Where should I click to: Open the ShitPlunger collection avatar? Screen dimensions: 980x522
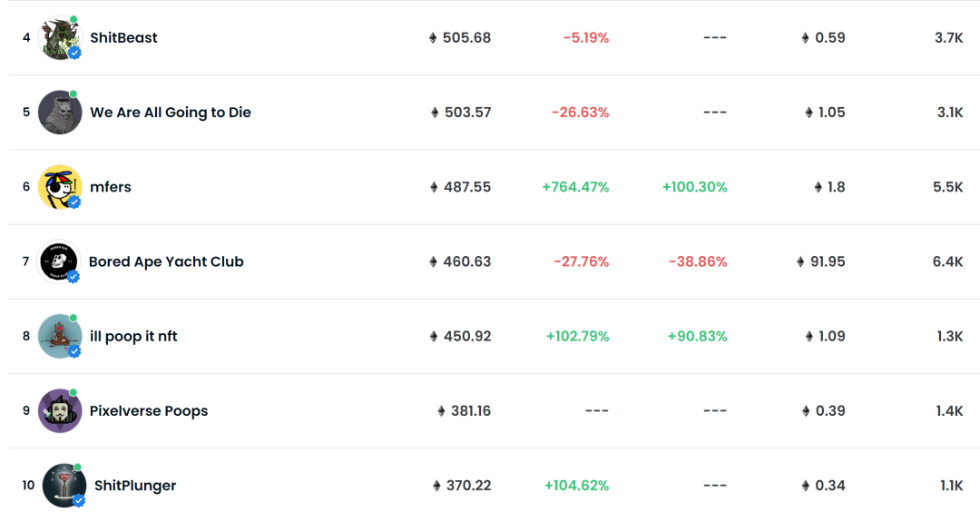[x=64, y=485]
